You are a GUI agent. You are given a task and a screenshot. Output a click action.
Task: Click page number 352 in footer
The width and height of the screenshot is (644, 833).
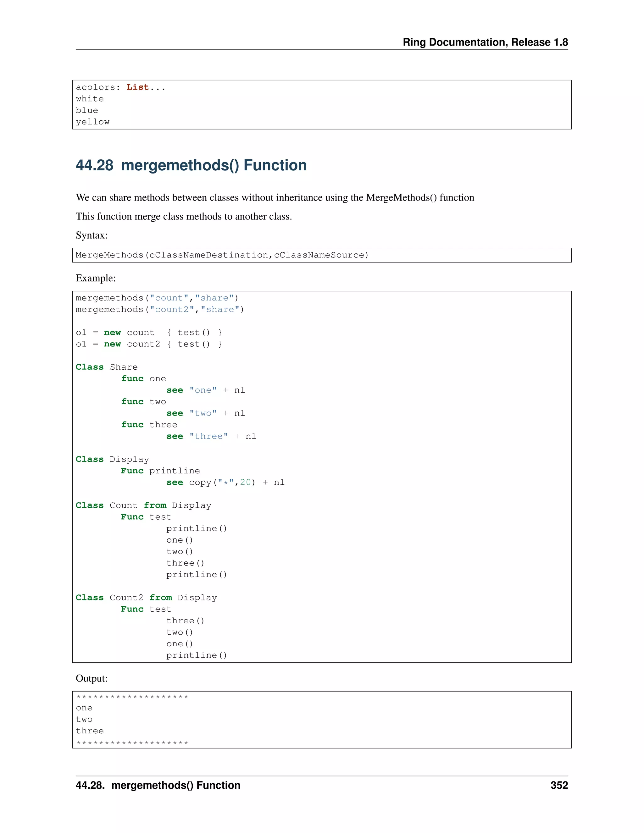[559, 785]
